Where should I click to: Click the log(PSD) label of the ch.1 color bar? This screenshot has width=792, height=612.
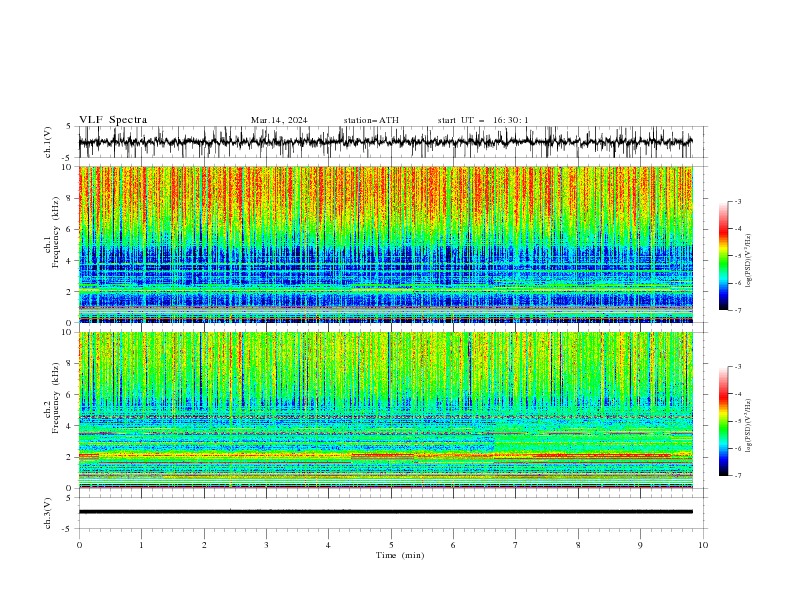point(748,261)
